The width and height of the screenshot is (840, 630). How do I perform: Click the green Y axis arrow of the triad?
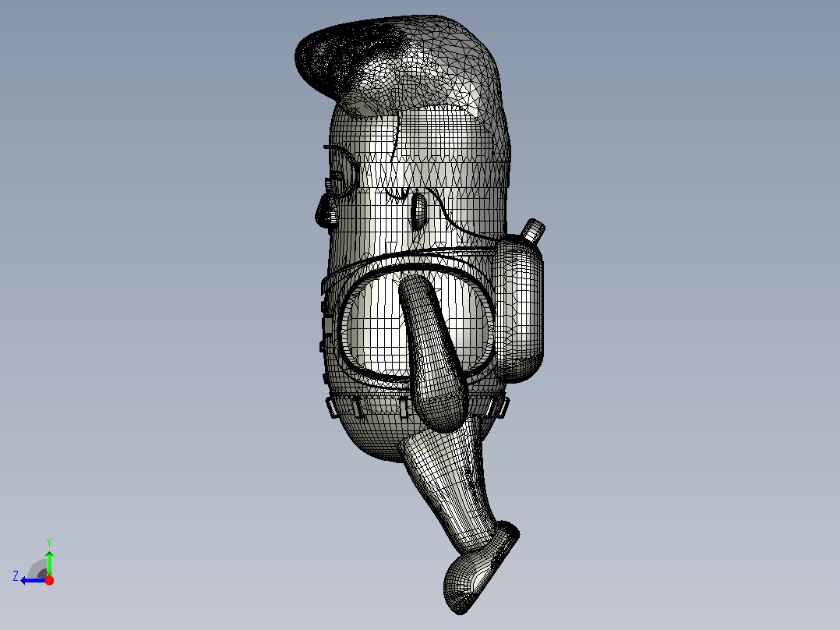point(49,563)
